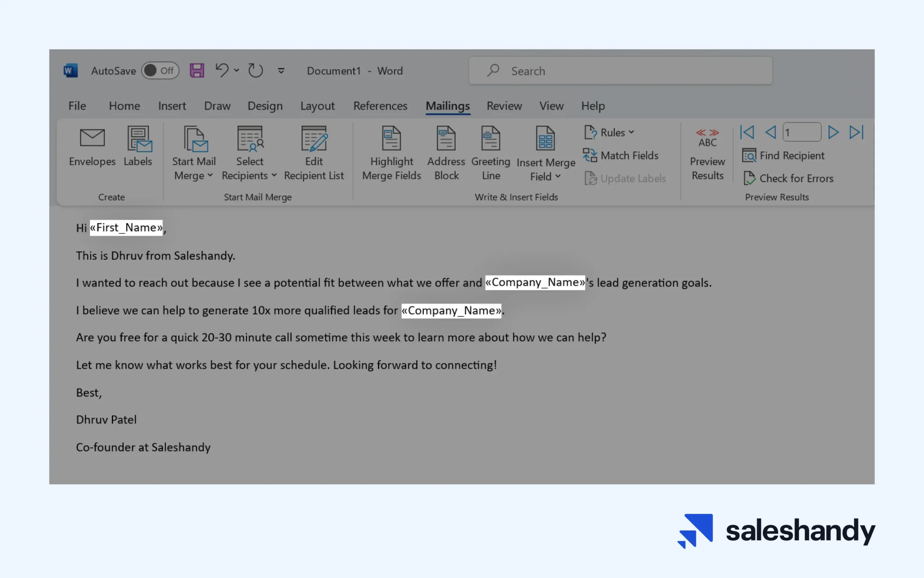Image resolution: width=924 pixels, height=578 pixels.
Task: Click the signature line Dhruv Patel
Action: point(106,420)
